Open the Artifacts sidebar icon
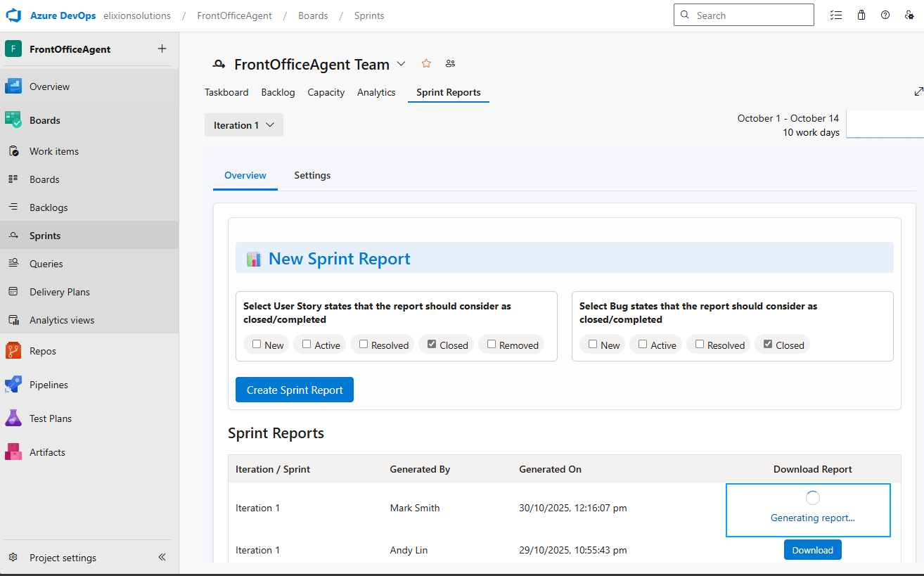Screen dimensions: 924x576 [13, 452]
